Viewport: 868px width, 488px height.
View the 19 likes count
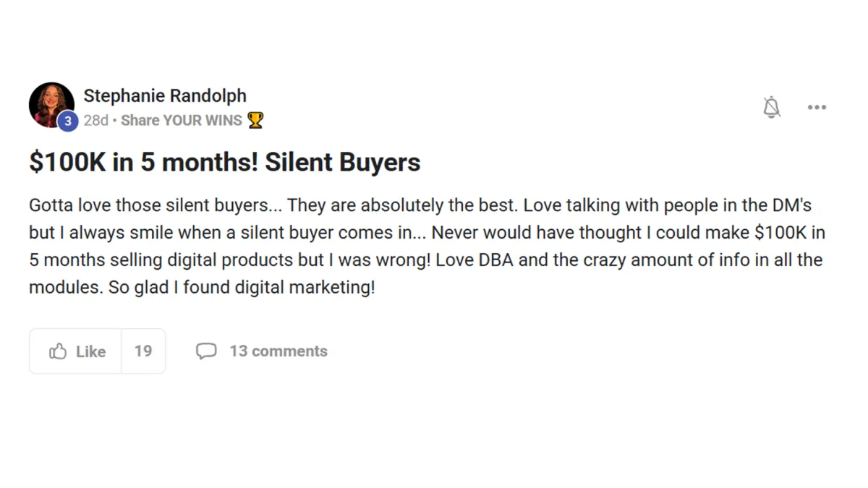[x=143, y=351]
